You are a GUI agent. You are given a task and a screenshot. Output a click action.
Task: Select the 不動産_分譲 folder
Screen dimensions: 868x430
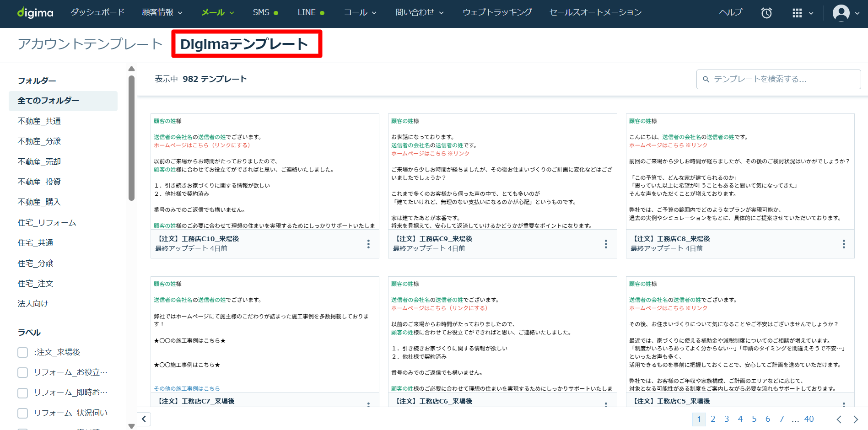(x=39, y=141)
